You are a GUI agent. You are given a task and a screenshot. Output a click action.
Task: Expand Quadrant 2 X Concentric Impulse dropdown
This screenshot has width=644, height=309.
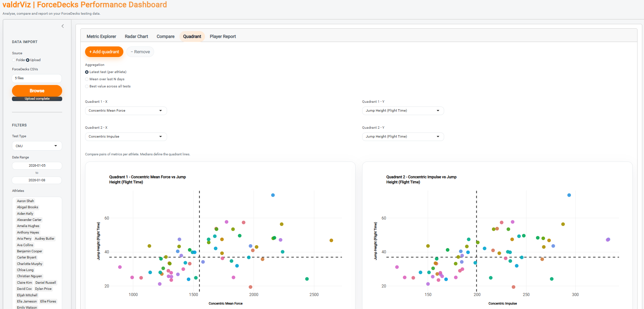click(x=126, y=137)
